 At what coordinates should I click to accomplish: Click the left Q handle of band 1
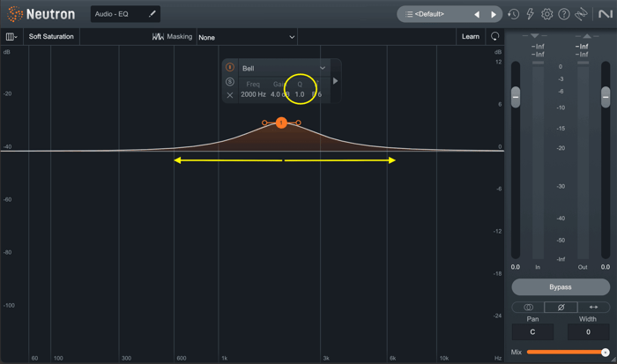[x=264, y=123]
